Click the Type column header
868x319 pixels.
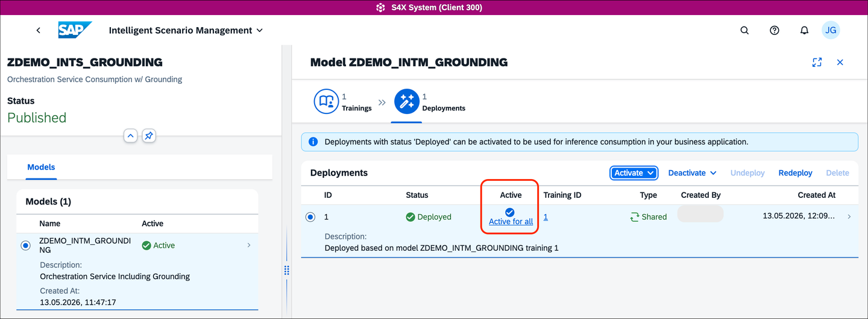(649, 195)
